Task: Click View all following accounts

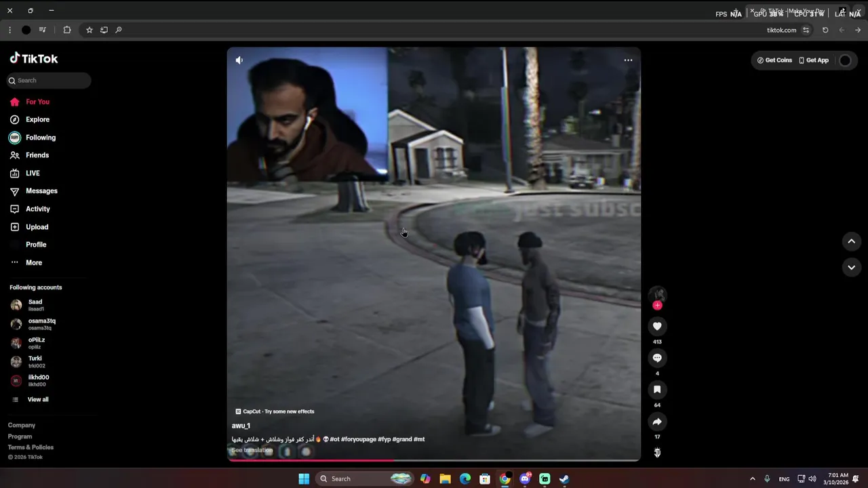Action: [x=31, y=400]
